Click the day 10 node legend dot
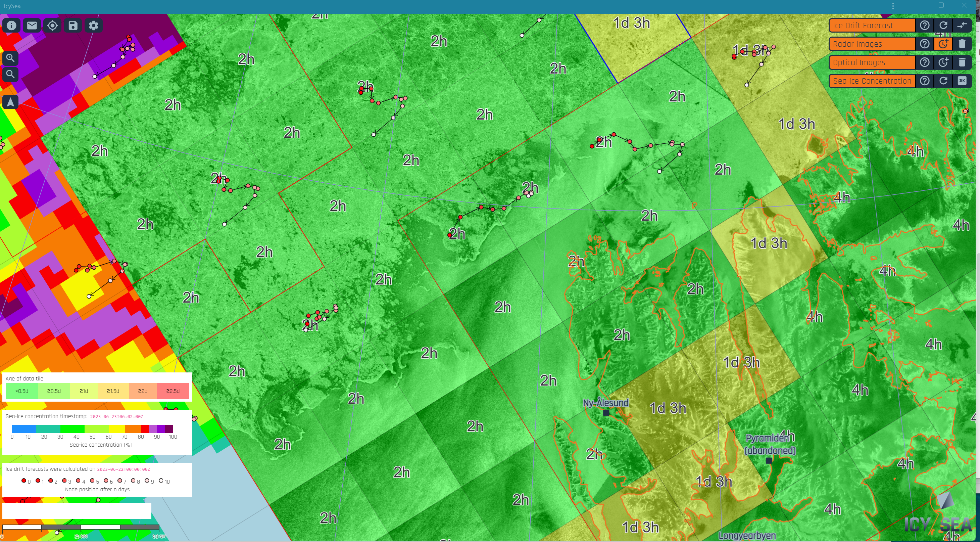This screenshot has width=980, height=542. point(161,481)
